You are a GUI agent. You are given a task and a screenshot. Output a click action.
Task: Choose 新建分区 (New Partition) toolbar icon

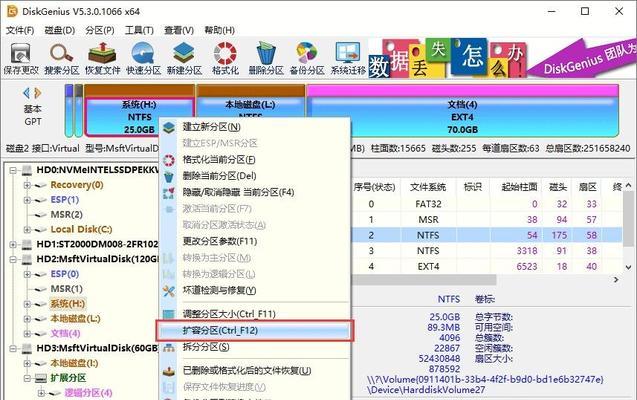[x=184, y=59]
